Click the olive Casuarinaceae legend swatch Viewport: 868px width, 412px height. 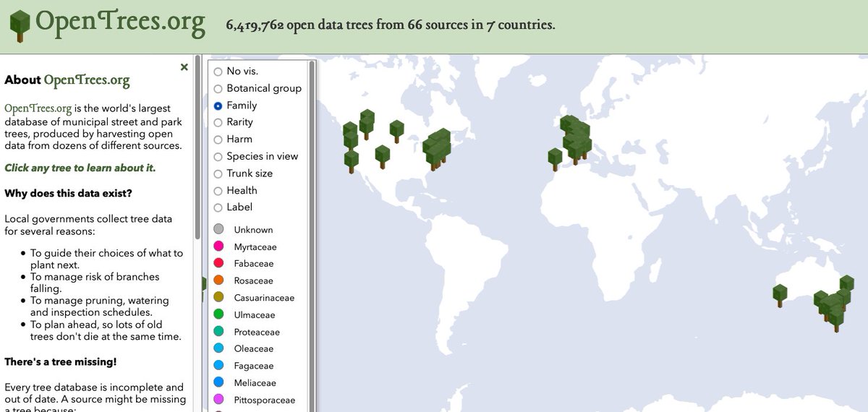pyautogui.click(x=219, y=297)
